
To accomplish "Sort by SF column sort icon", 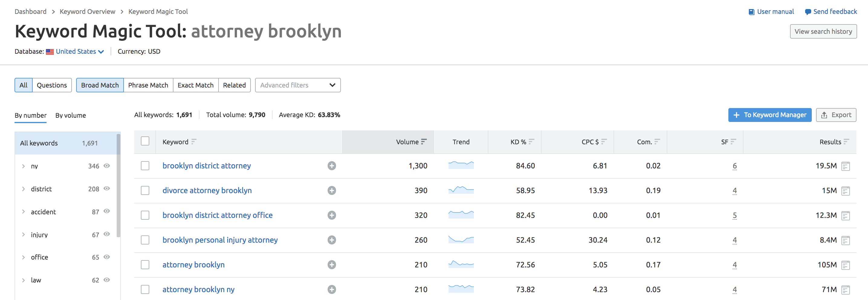I will tap(734, 142).
